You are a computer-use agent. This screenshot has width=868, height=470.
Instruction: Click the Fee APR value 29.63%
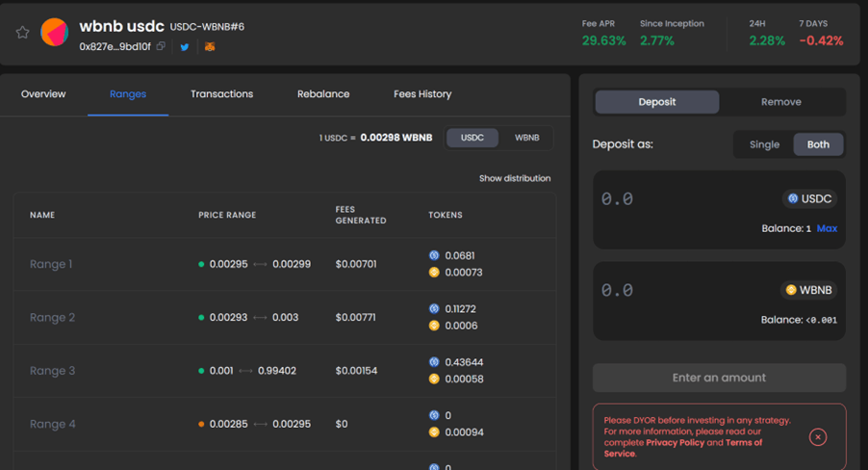pyautogui.click(x=604, y=40)
